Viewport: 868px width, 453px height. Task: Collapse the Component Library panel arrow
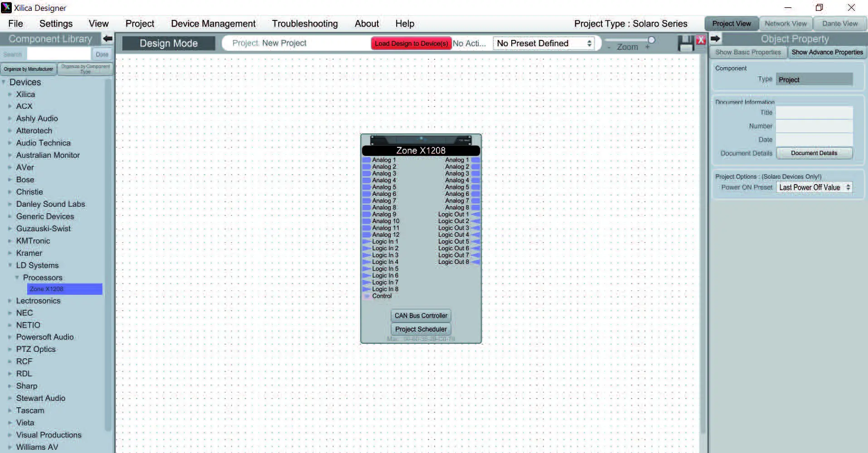point(107,39)
